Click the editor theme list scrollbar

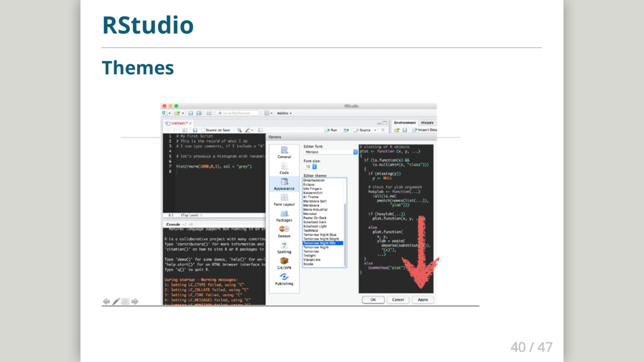[345, 234]
